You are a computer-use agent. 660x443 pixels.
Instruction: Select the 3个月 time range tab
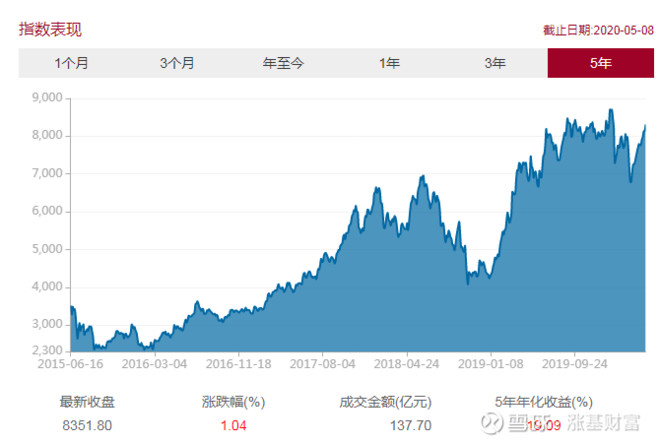(x=177, y=63)
